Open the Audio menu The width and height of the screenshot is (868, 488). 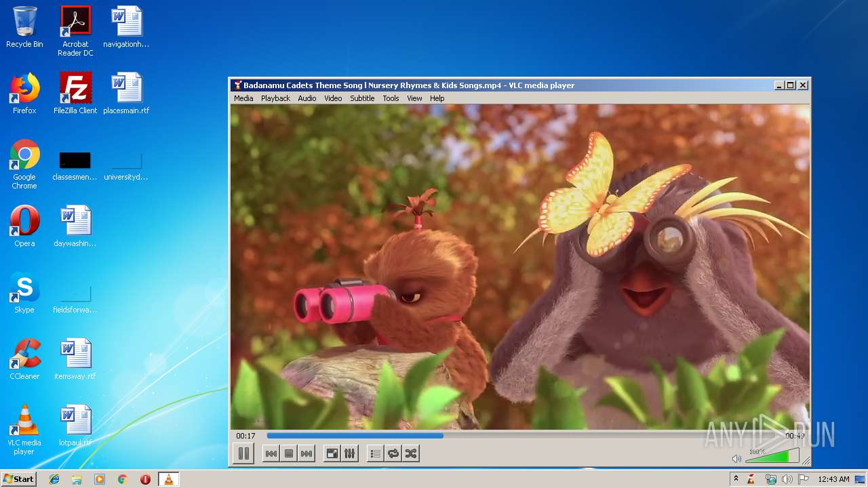(x=307, y=98)
